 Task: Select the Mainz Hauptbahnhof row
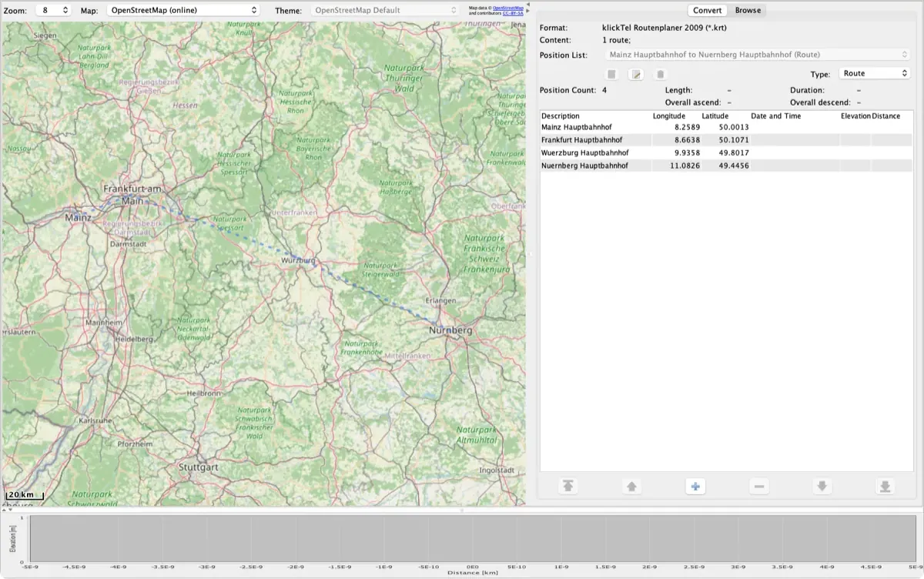point(726,126)
